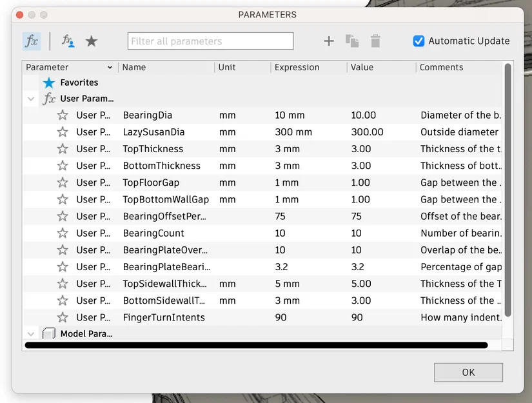Viewport: 532px width, 403px height.
Task: Click the Value column header
Action: click(x=381, y=68)
